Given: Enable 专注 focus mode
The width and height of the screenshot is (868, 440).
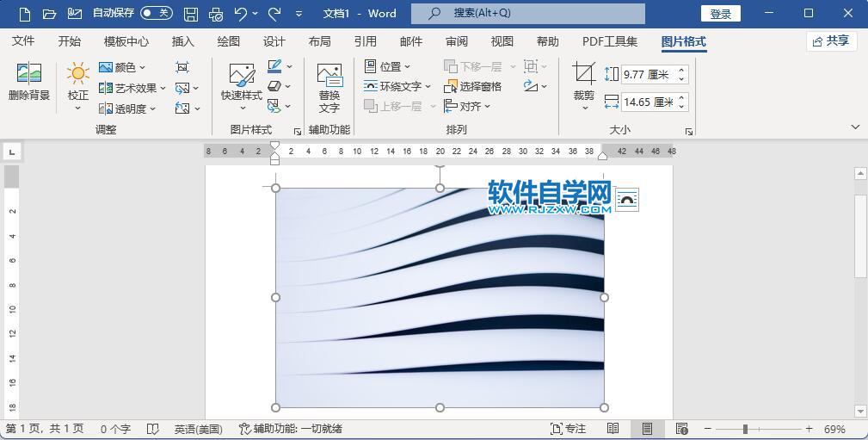Looking at the screenshot, I should (568, 429).
